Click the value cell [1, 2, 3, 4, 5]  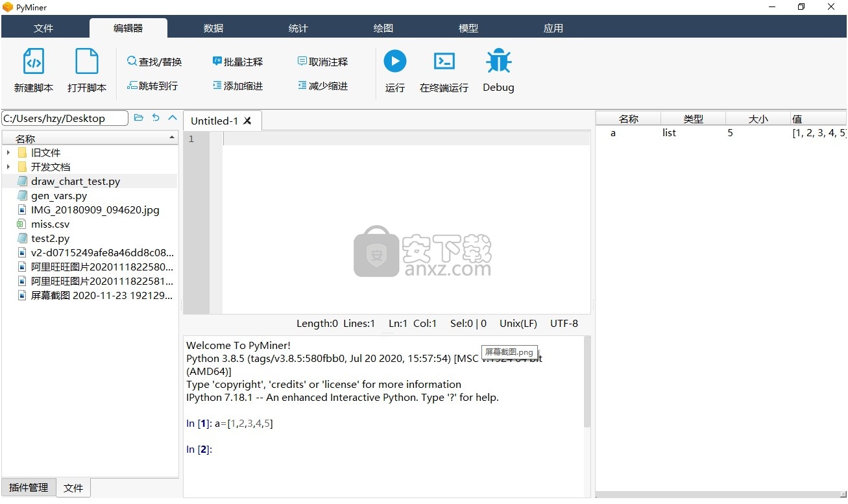point(819,133)
